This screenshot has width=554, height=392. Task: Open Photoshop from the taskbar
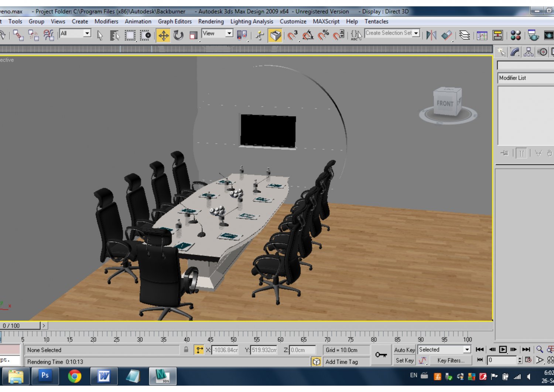45,376
